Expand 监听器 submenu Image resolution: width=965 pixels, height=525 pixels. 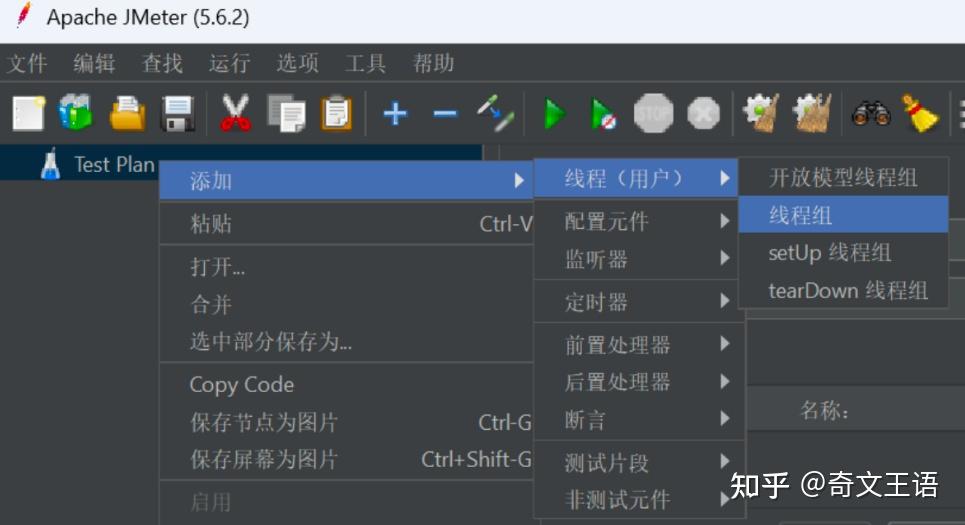(639, 259)
